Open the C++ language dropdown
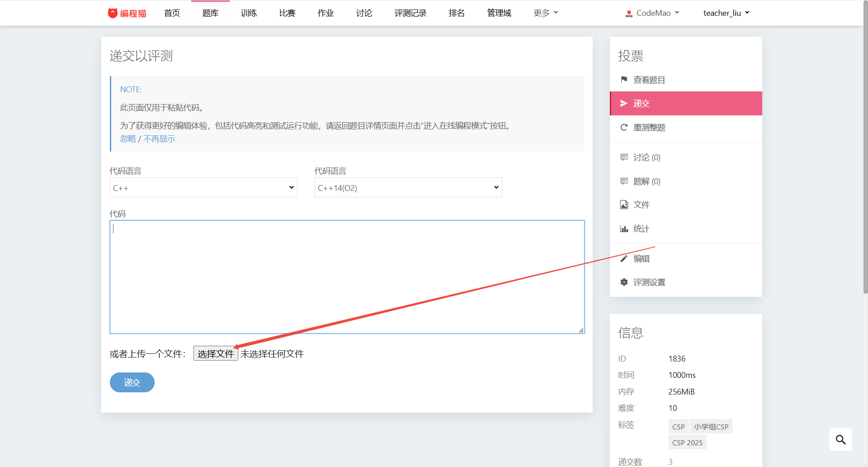Screen dimensions: 868x467 tap(203, 187)
